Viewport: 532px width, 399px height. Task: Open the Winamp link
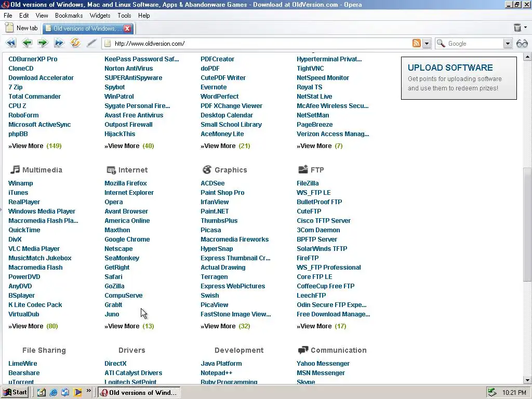pos(20,183)
